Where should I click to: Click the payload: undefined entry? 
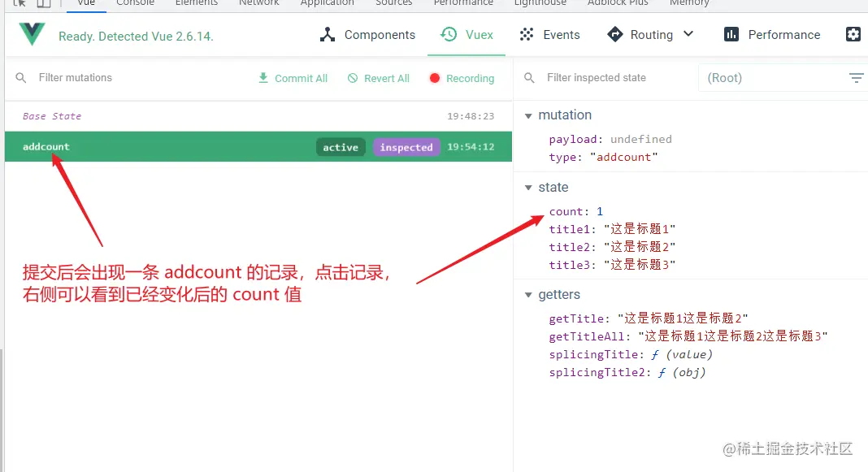coord(610,140)
